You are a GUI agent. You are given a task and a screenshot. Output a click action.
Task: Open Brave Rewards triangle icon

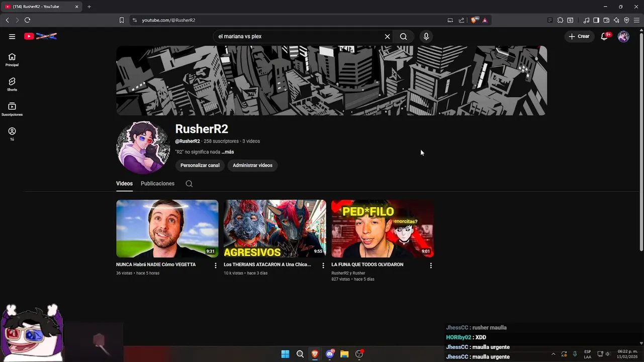(485, 20)
